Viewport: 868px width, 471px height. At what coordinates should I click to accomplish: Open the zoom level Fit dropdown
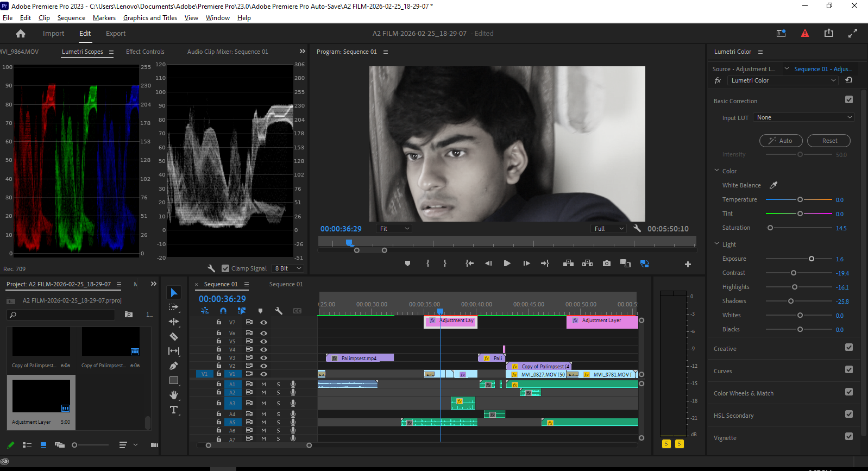click(x=394, y=229)
